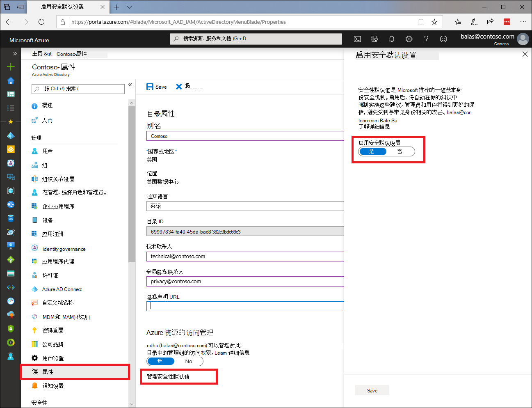
Task: Open Learn 详细信息 link
Action: 232,353
